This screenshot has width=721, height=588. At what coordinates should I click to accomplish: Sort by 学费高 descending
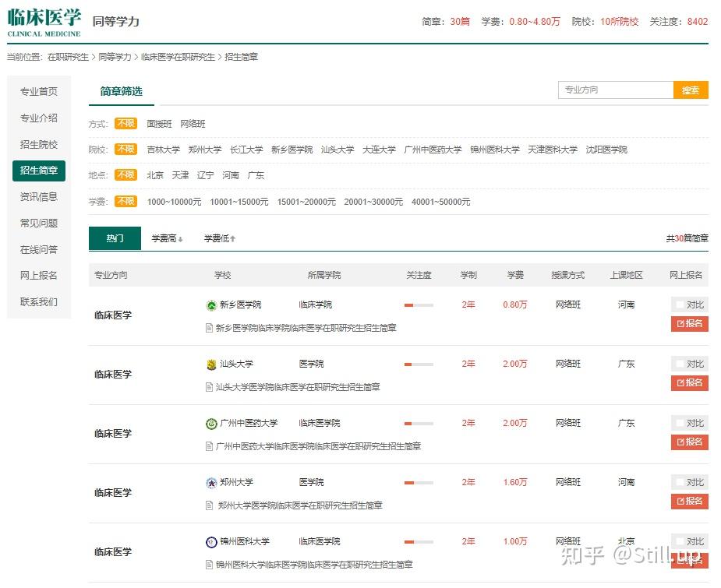pos(168,238)
